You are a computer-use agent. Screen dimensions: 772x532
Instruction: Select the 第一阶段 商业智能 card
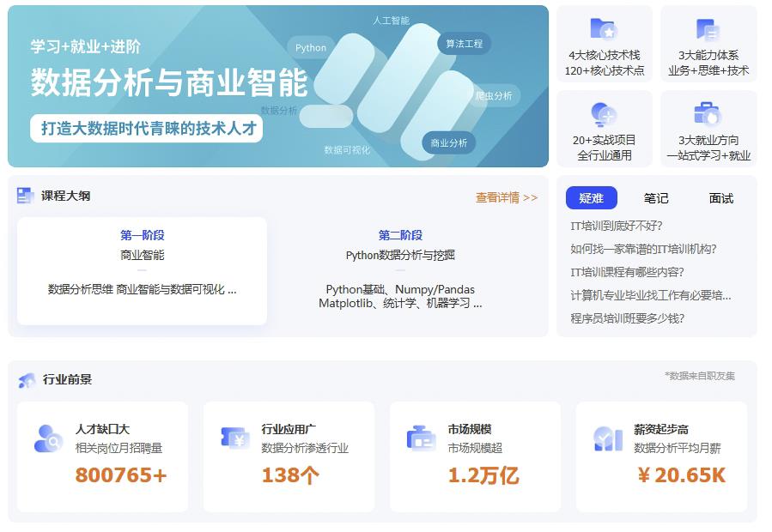(x=142, y=270)
